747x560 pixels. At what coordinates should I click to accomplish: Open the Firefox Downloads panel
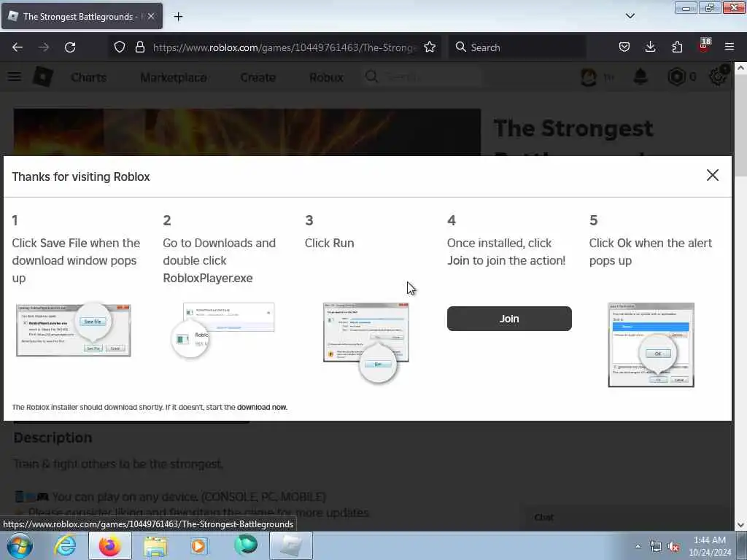tap(650, 47)
